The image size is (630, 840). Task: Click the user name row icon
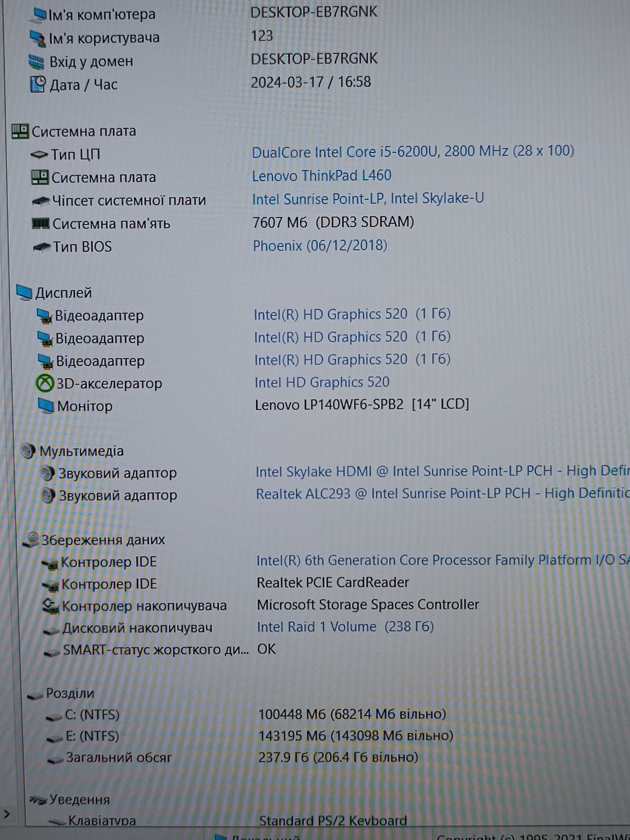pyautogui.click(x=38, y=38)
